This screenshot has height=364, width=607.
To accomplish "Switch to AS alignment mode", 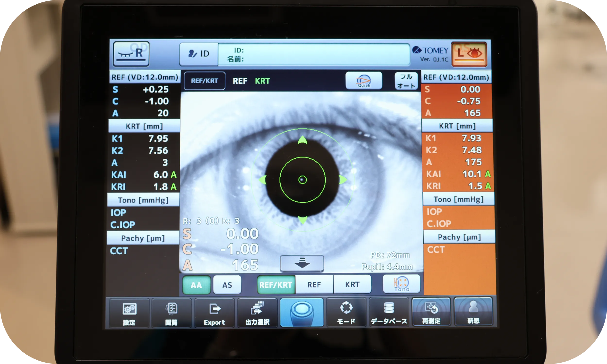I will pyautogui.click(x=227, y=285).
